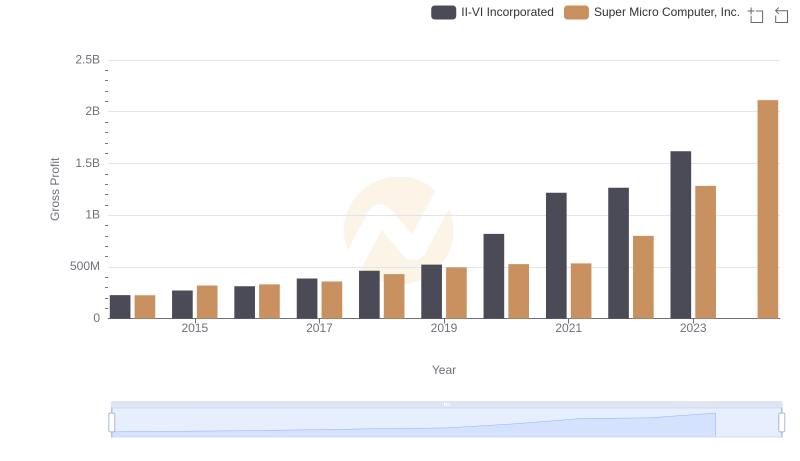Image resolution: width=800 pixels, height=461 pixels.
Task: Click the tan 2017 Super Micro bar
Action: click(332, 300)
